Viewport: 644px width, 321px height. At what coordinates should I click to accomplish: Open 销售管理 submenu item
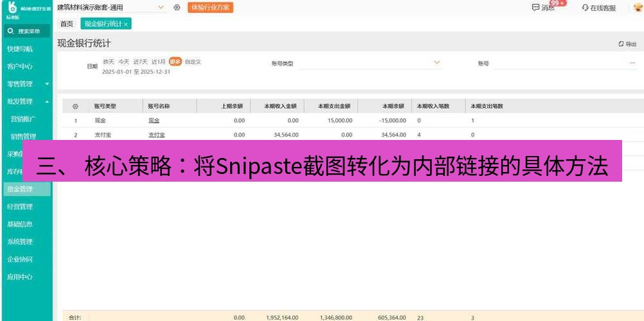click(x=23, y=136)
